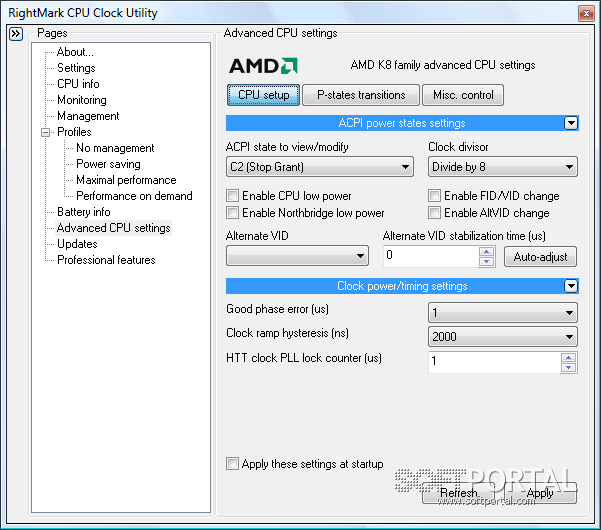Collapse the Profiles tree node
601x530 pixels.
(45, 132)
